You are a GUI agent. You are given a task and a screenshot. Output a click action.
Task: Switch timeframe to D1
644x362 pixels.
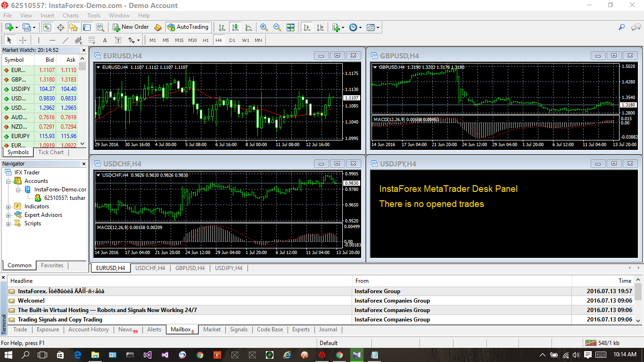click(232, 40)
